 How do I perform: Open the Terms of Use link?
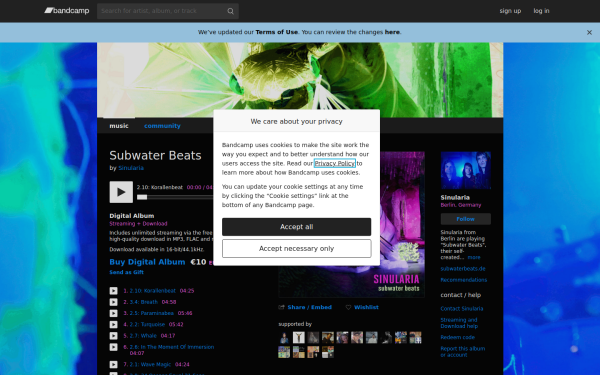pos(277,32)
